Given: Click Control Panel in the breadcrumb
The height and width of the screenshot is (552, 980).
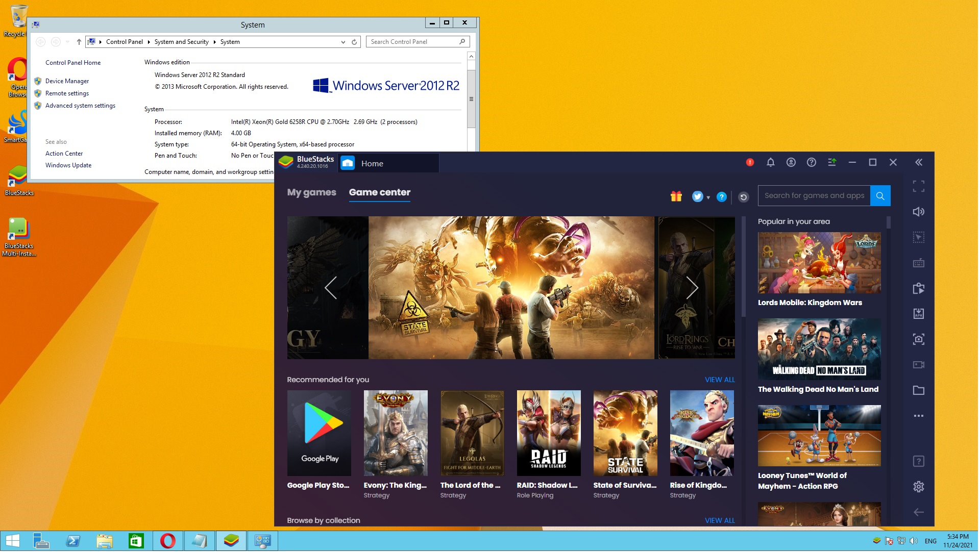Looking at the screenshot, I should click(x=125, y=42).
